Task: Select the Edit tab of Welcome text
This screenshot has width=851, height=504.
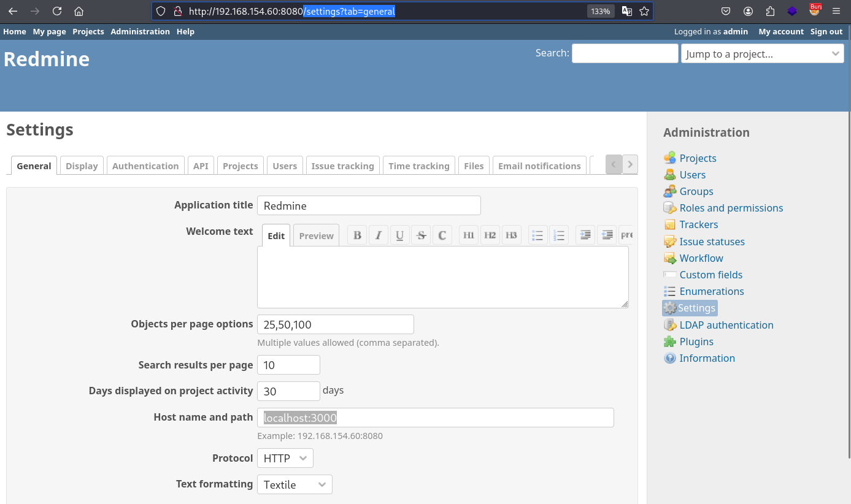Action: (276, 235)
